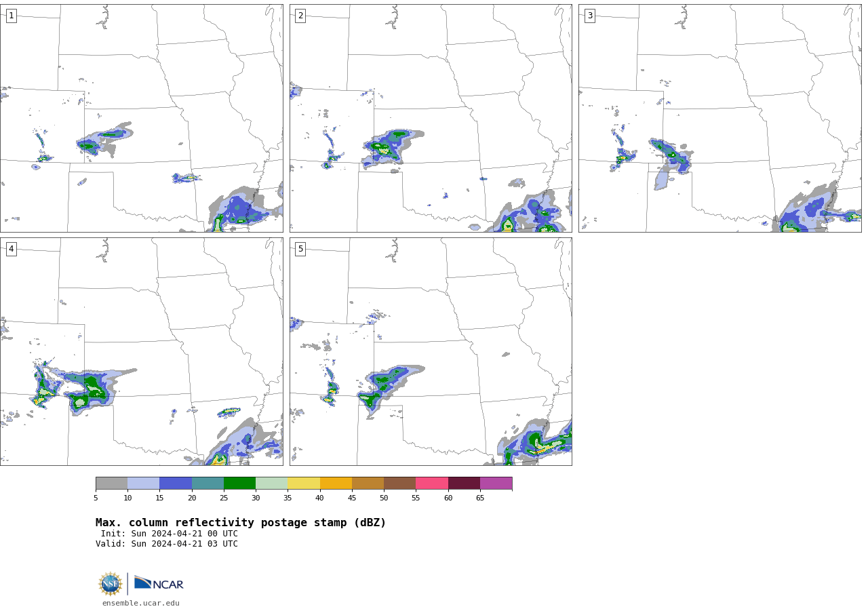Click the pink 55-60 dBZ swatch
Viewport: 868px width, 611px height.
coord(432,484)
